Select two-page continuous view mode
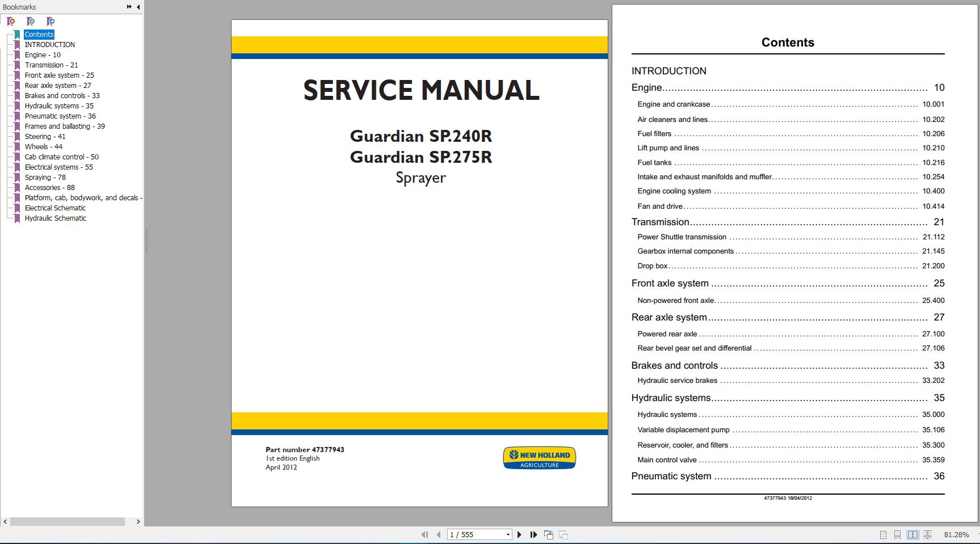 (x=927, y=534)
